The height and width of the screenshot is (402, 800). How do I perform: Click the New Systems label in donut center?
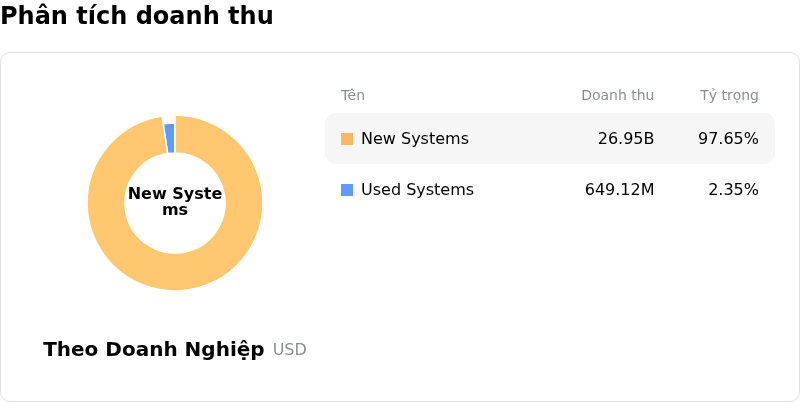click(175, 202)
